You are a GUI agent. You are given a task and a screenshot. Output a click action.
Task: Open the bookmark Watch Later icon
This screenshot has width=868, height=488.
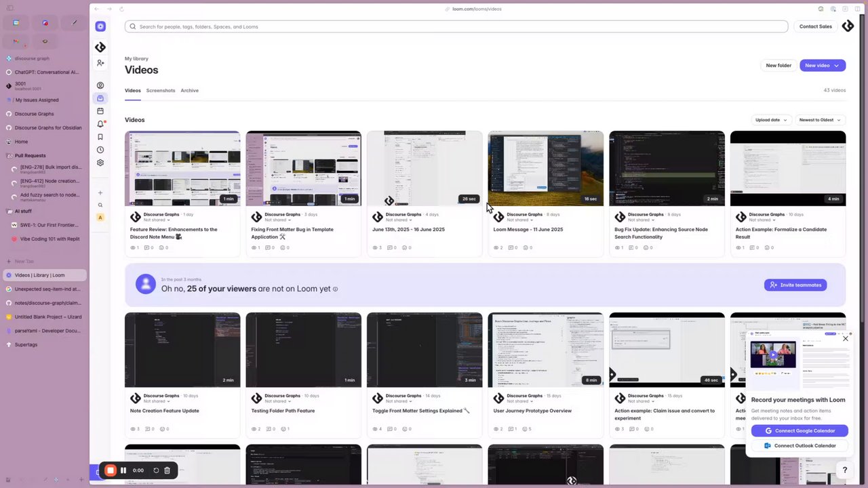tap(100, 137)
